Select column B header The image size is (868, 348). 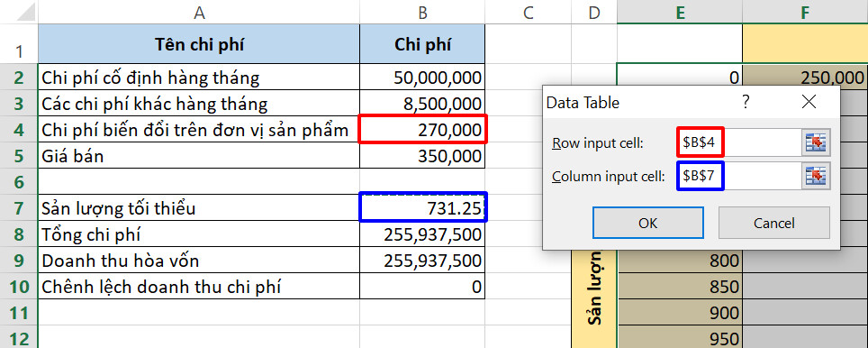422,12
